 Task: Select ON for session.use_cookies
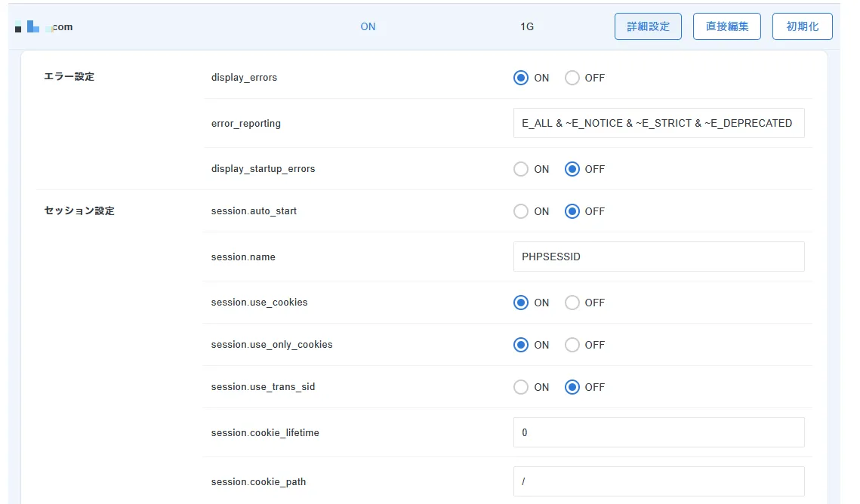521,303
